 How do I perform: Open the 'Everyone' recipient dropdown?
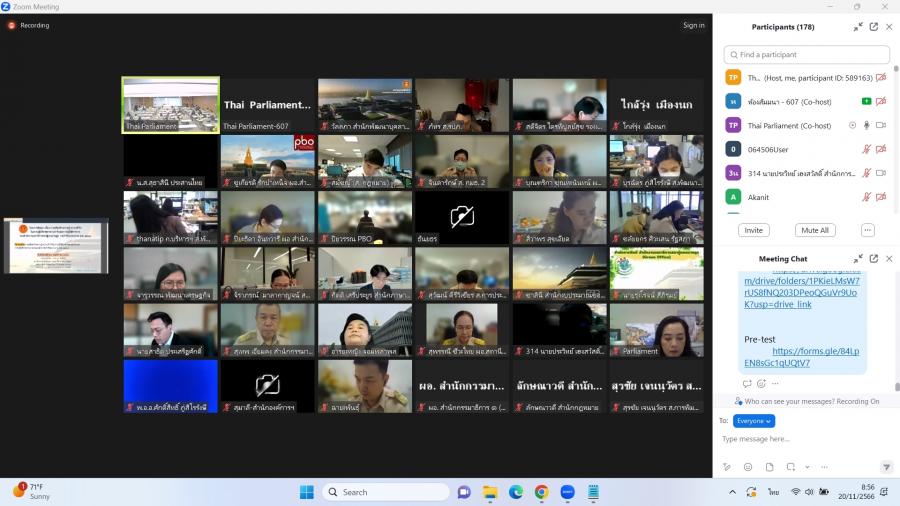[754, 421]
